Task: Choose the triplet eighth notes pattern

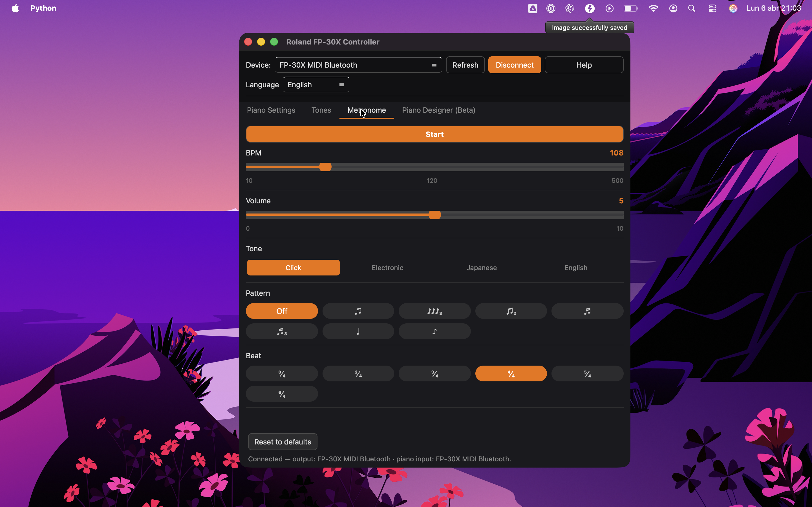Action: (x=434, y=311)
